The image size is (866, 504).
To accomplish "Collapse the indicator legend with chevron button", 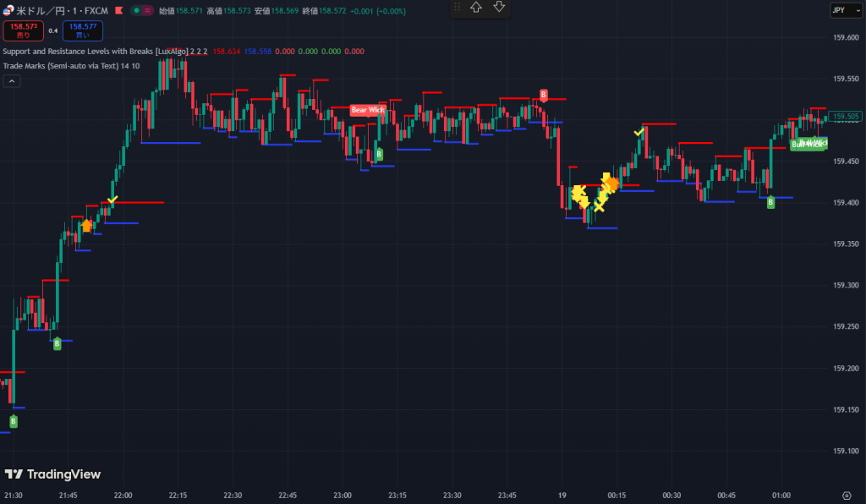I will tap(12, 81).
